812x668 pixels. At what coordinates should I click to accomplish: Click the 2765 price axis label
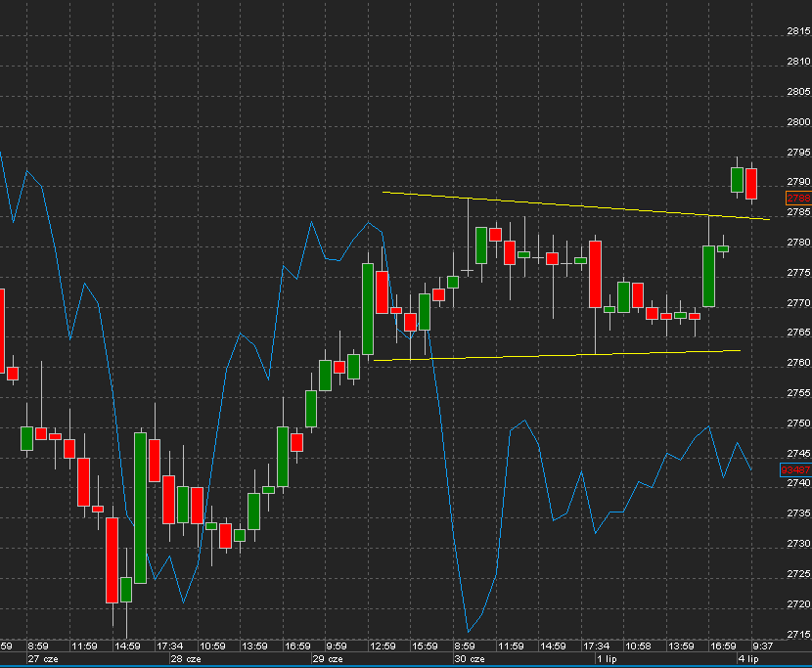798,332
